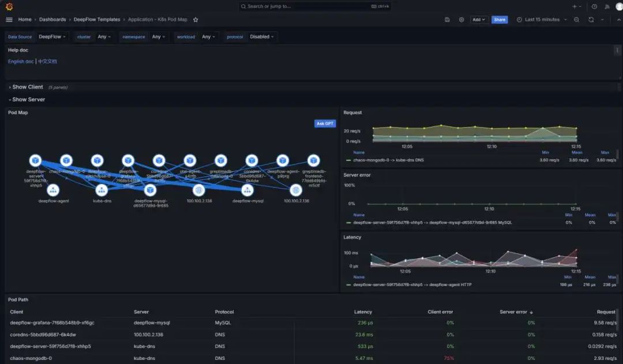
Task: Select the deepflow-agent-p9prg pod node
Action: 283,160
